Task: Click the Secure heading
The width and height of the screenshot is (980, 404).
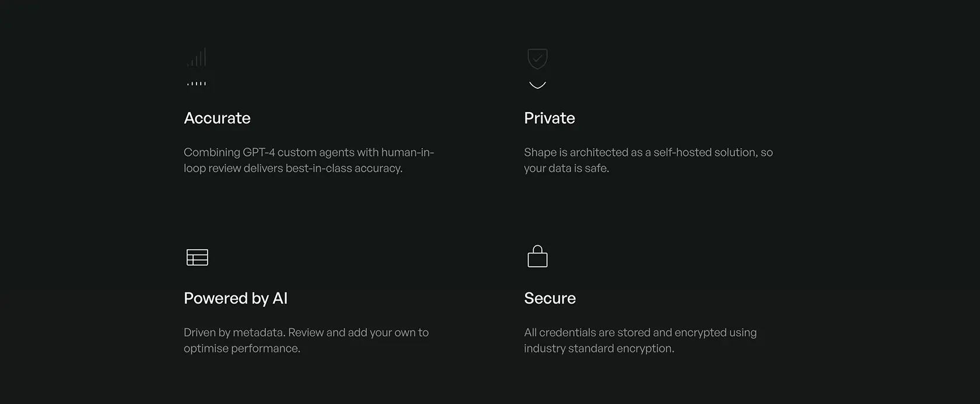Action: (x=550, y=298)
